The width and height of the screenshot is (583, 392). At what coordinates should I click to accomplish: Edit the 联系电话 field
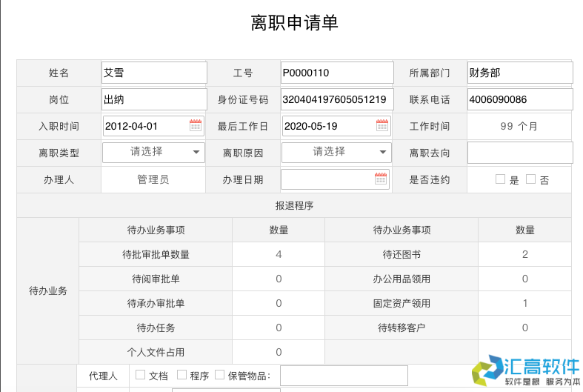519,99
